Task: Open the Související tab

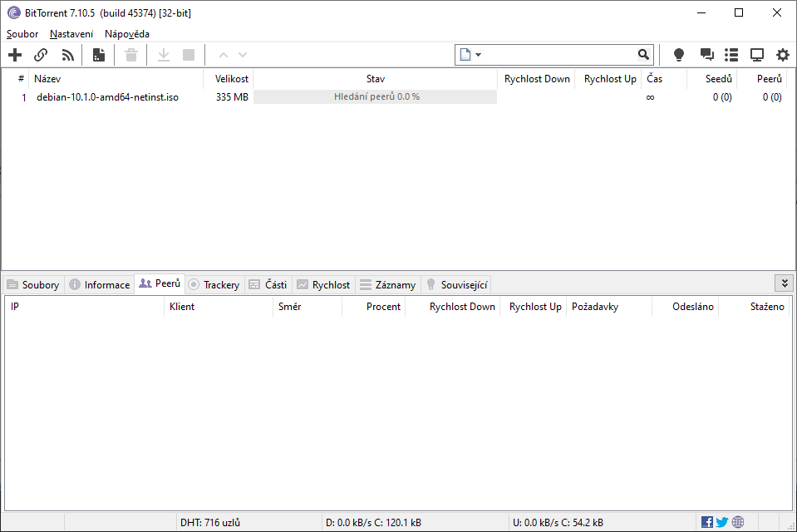Action: coord(456,285)
